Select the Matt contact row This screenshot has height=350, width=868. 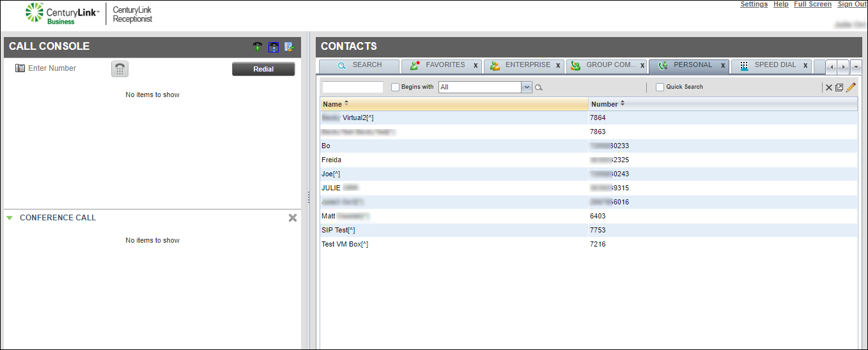589,216
